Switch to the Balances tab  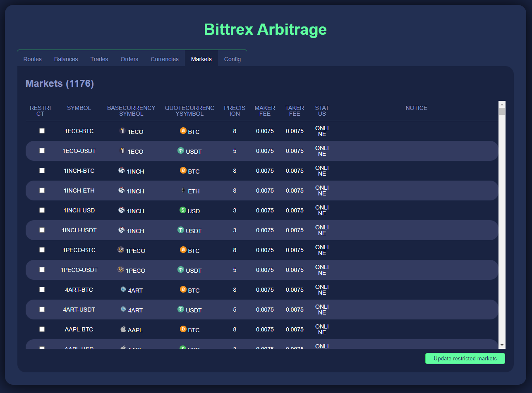[66, 59]
